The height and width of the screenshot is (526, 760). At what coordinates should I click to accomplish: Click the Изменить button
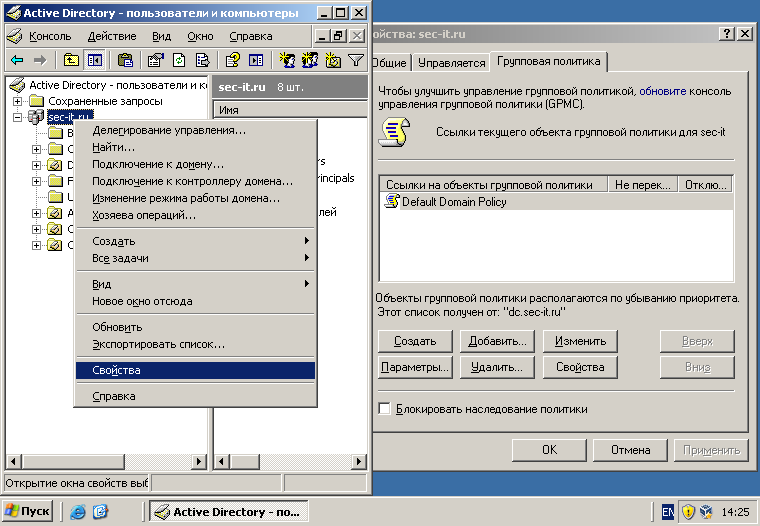580,341
